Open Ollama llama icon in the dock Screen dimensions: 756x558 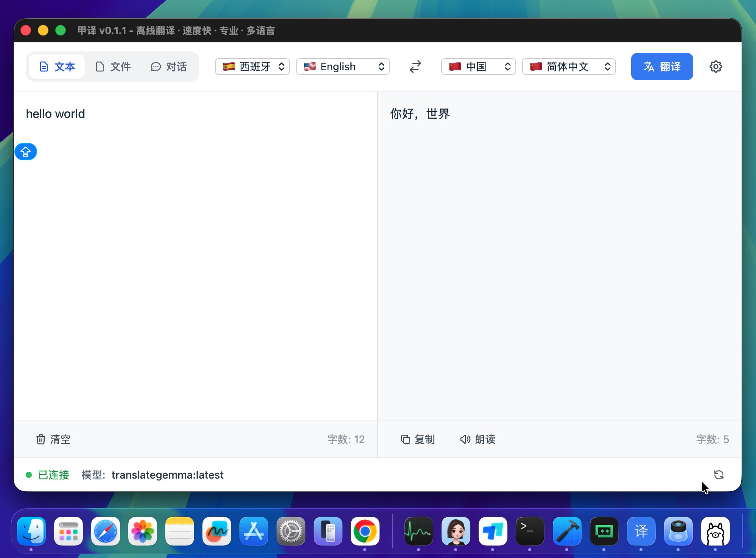pyautogui.click(x=715, y=531)
